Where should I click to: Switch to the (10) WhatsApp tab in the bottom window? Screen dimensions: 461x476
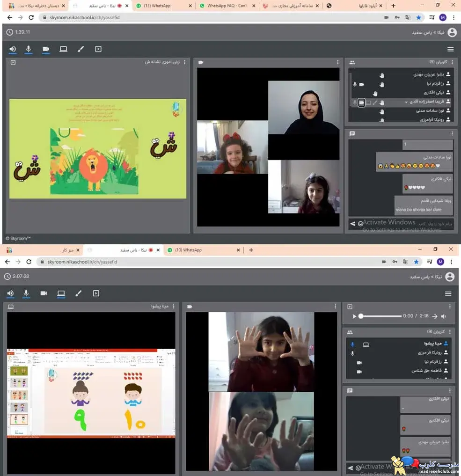204,250
